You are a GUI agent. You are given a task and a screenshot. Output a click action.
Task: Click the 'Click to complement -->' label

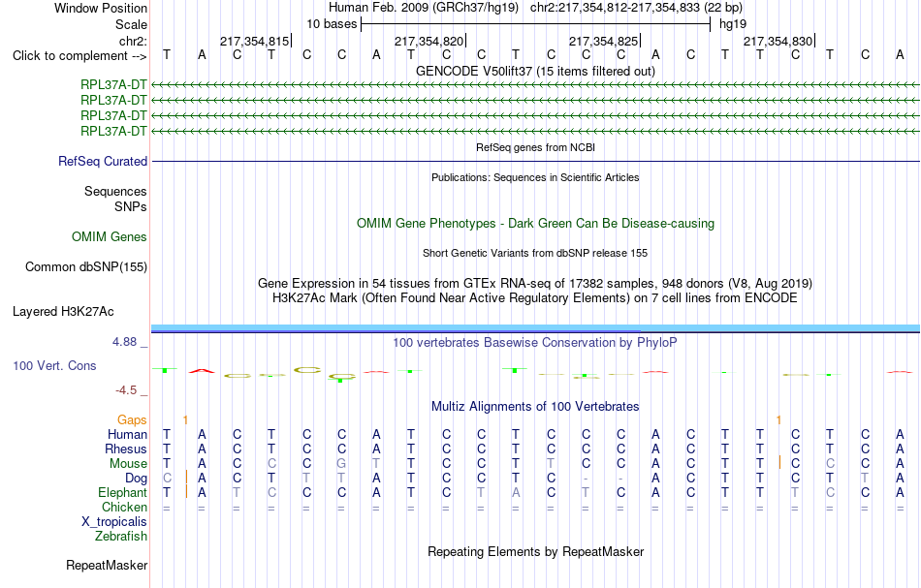click(79, 56)
